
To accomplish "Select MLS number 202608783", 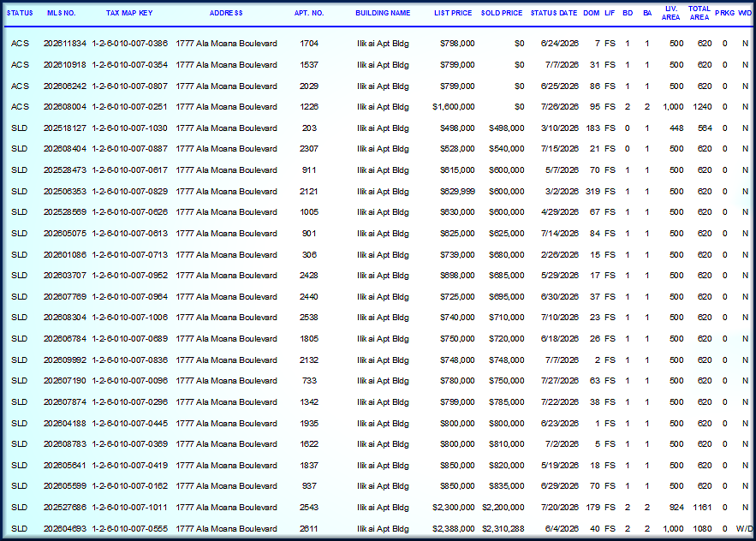I will click(64, 444).
